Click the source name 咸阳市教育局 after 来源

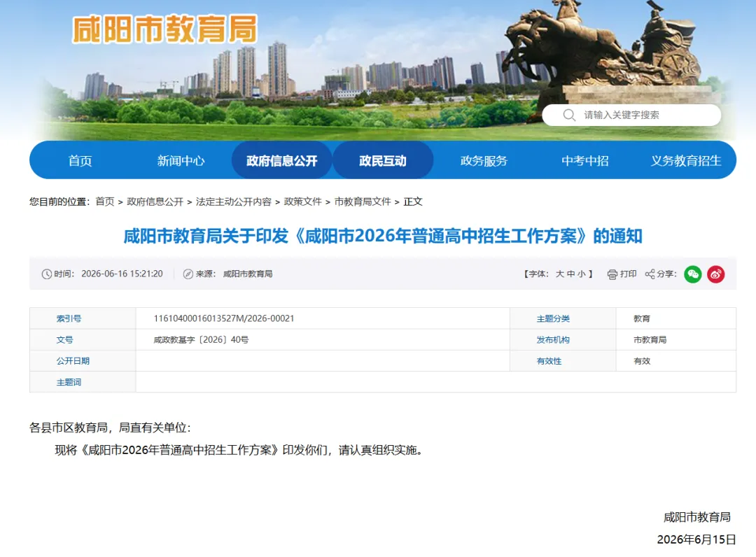click(x=248, y=274)
